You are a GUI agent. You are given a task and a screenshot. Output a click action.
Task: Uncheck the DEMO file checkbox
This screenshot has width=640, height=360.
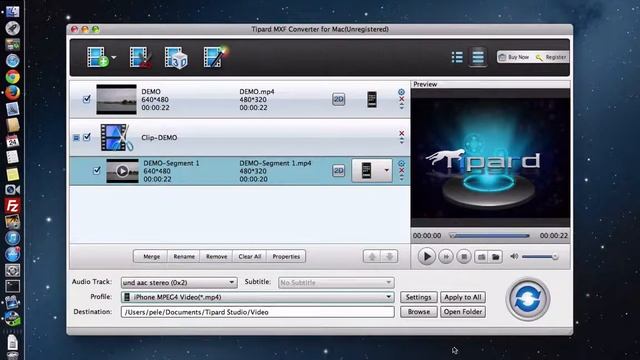pos(87,99)
